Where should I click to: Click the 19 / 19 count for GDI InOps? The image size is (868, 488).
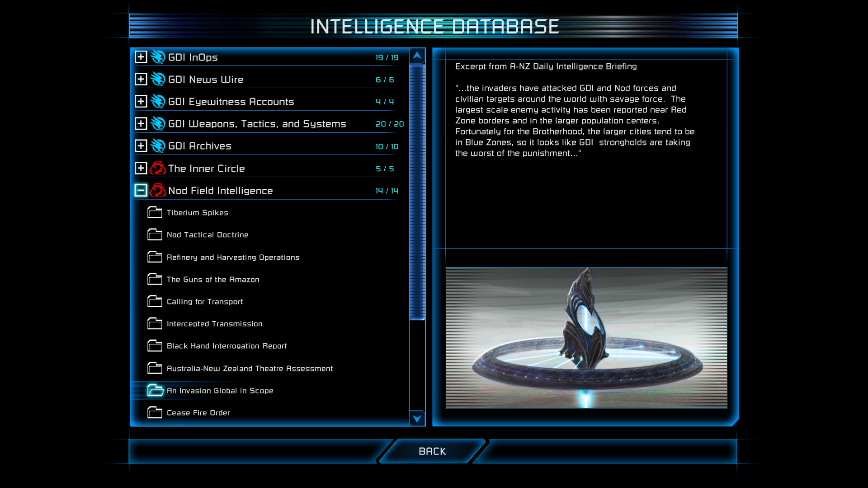(387, 57)
